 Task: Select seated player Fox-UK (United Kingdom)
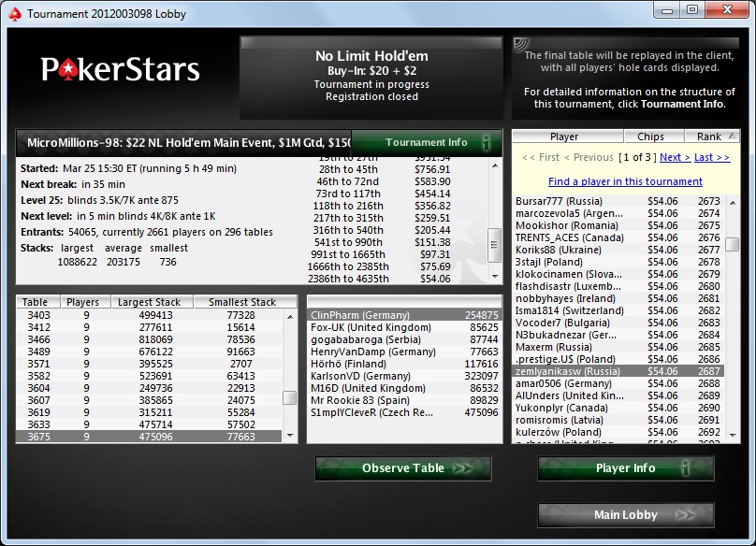point(404,327)
